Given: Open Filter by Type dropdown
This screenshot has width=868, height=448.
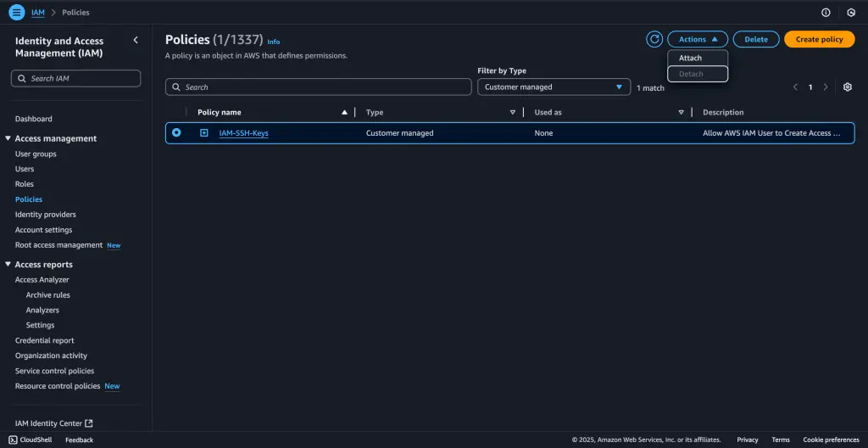Looking at the screenshot, I should (554, 87).
